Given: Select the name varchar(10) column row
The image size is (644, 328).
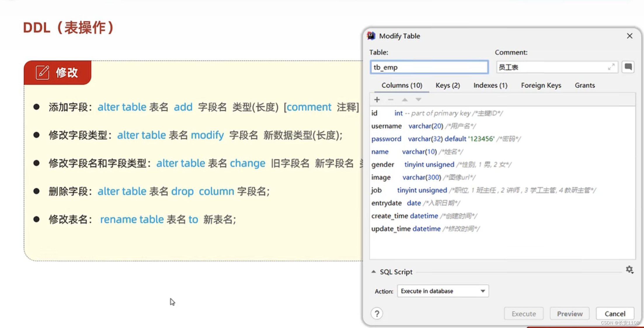Looking at the screenshot, I should click(x=502, y=152).
